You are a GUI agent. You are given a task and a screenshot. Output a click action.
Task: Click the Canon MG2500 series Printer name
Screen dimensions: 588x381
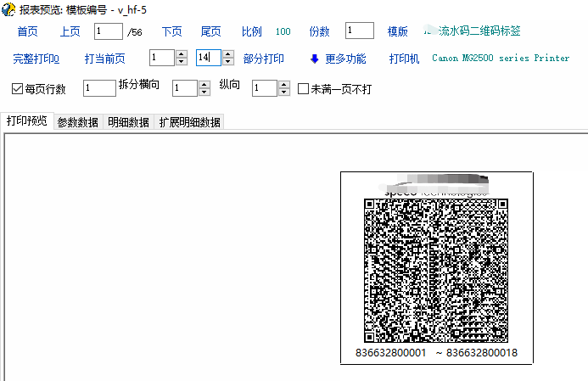pos(501,59)
